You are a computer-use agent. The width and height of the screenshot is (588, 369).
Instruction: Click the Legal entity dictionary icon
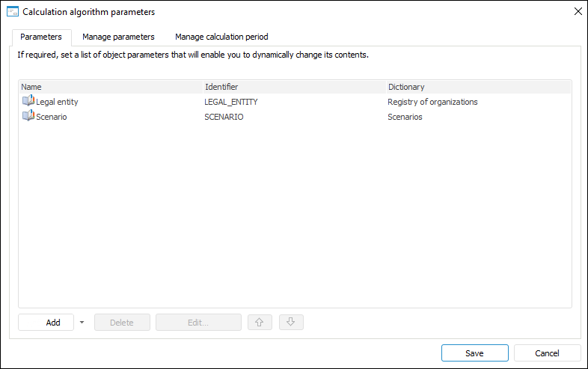(x=28, y=101)
